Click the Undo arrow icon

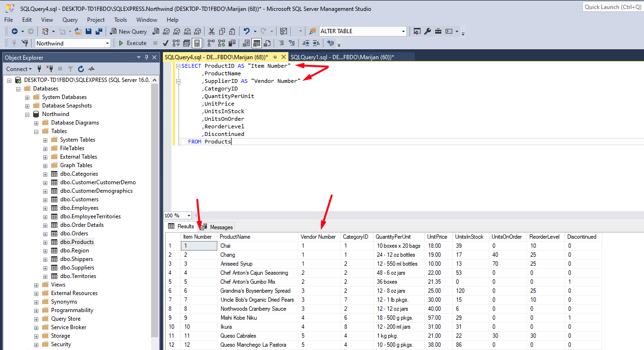point(246,31)
